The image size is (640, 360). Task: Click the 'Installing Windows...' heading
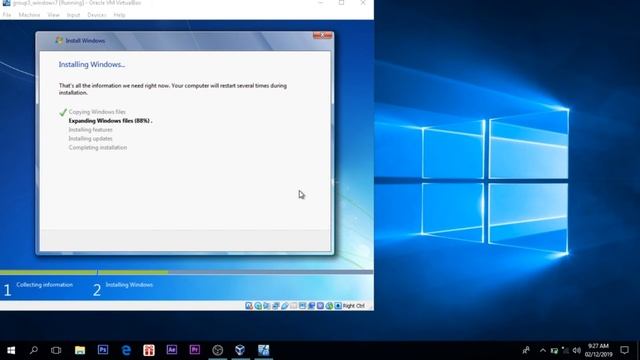(x=92, y=64)
